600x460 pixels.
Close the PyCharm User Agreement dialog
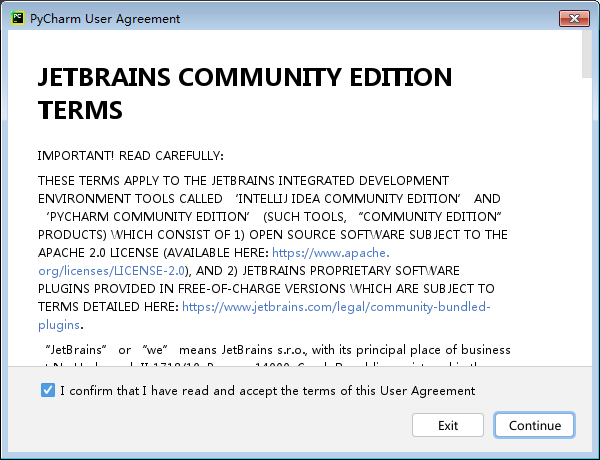pyautogui.click(x=574, y=18)
